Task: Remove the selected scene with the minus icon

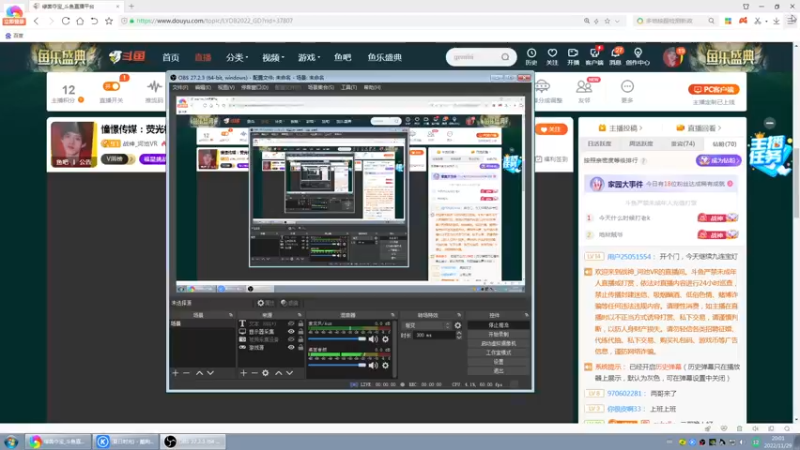Action: tap(186, 373)
